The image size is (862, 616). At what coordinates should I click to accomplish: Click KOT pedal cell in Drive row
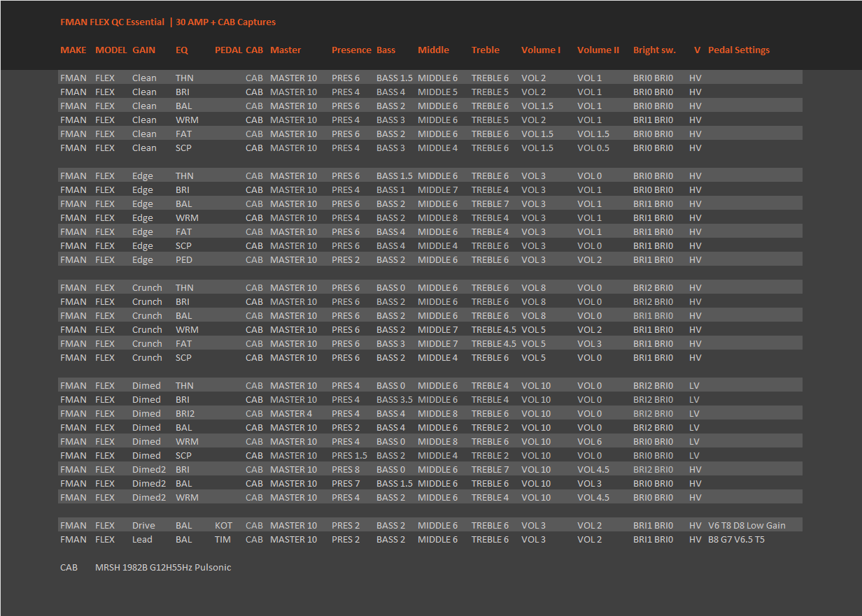[223, 526]
